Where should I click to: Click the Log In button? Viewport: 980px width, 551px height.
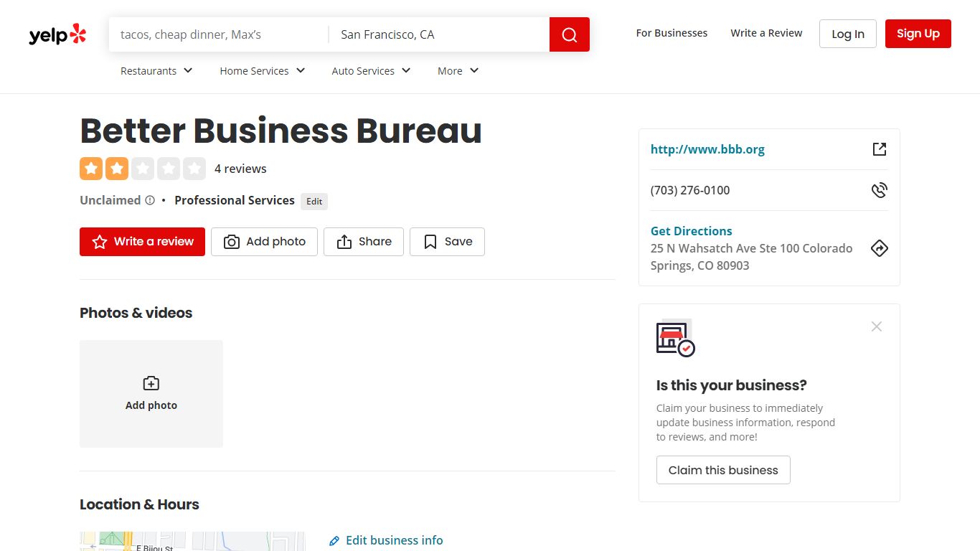(x=848, y=34)
